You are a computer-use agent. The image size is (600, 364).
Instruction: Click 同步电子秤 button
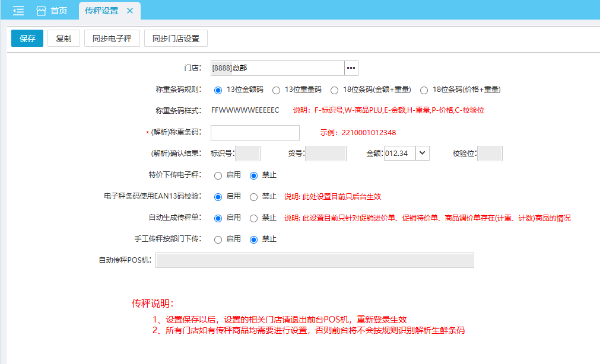click(x=112, y=39)
